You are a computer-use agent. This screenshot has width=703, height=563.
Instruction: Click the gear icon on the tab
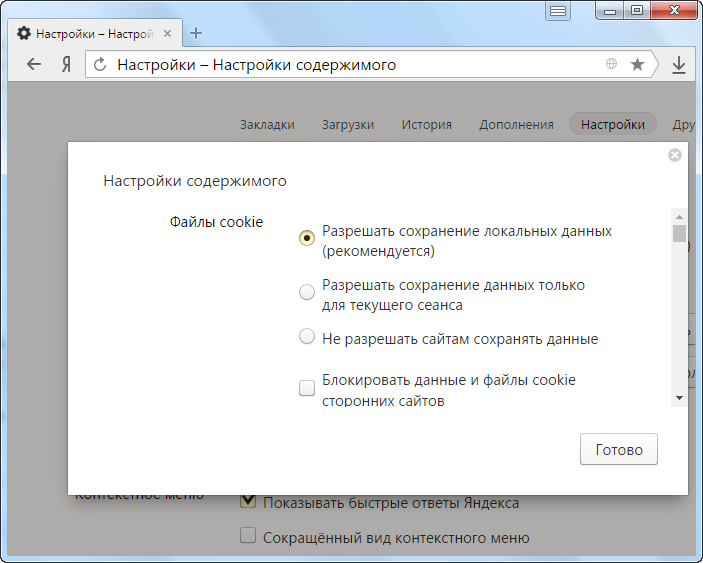(x=23, y=33)
